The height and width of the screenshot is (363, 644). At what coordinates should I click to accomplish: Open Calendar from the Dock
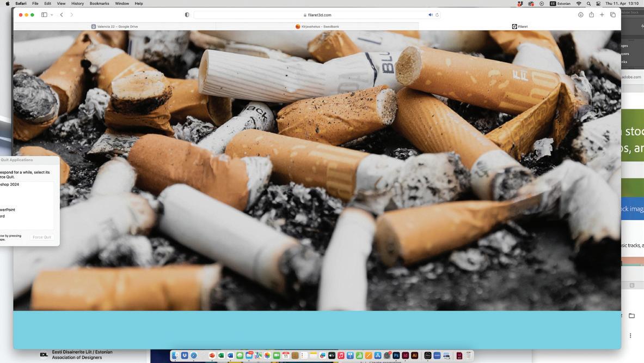(x=286, y=355)
